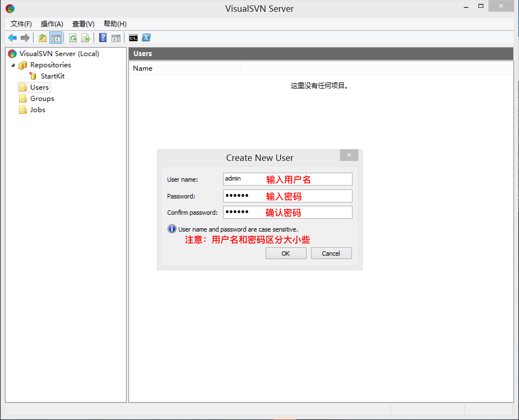This screenshot has height=420, width=519.
Task: Select the StartKit repository
Action: (52, 76)
